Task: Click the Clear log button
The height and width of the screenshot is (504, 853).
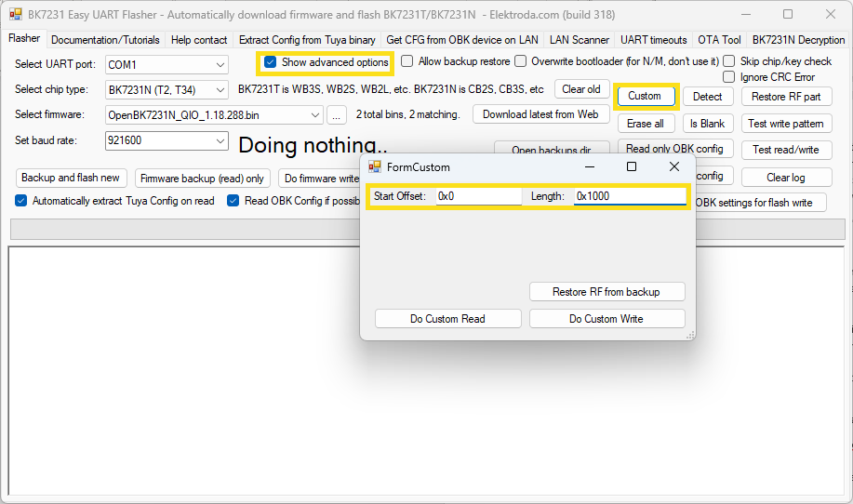Action: [x=786, y=178]
